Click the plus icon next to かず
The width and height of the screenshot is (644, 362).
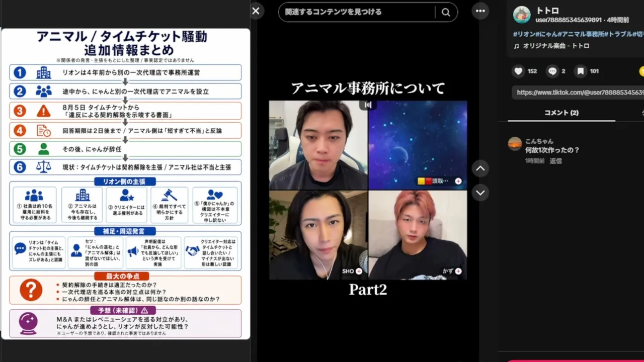(458, 271)
